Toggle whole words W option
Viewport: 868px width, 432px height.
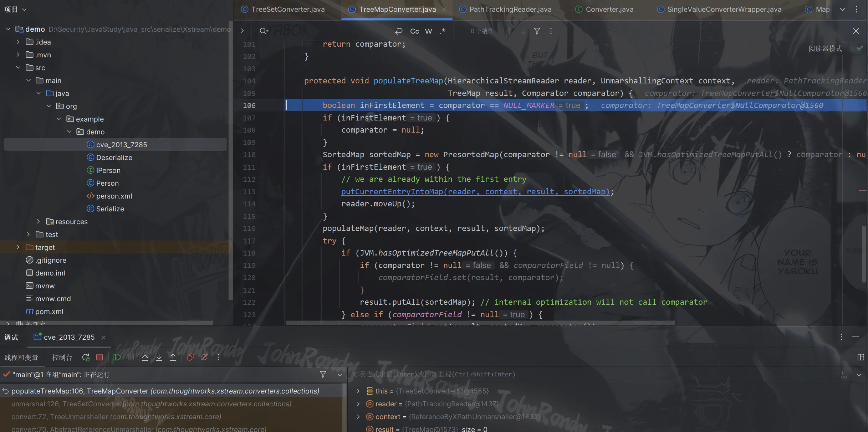coord(429,31)
